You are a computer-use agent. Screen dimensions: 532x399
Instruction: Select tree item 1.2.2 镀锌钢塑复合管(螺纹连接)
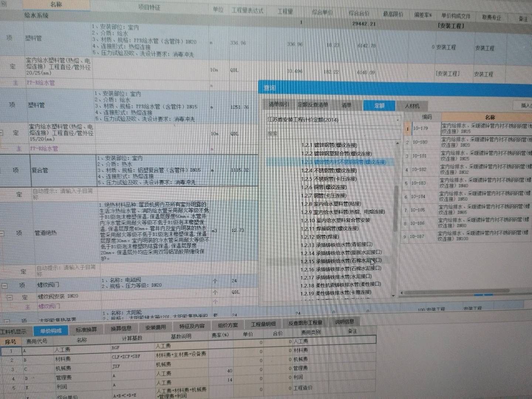[336, 154]
